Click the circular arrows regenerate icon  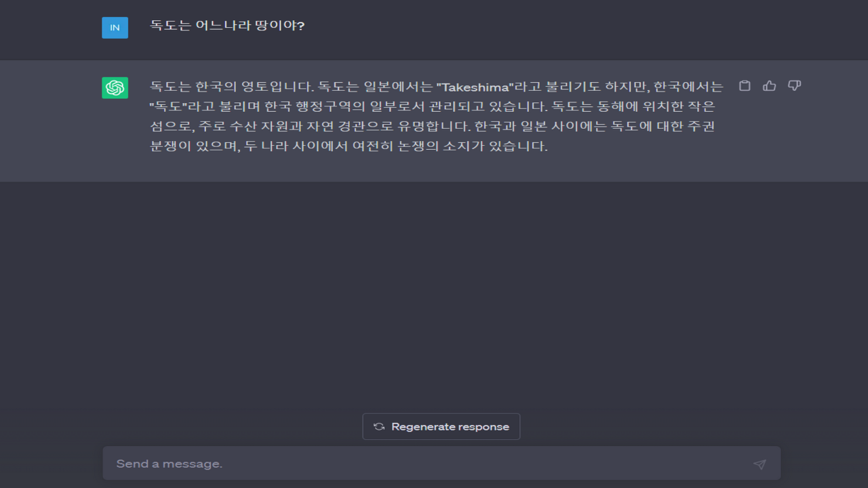tap(379, 427)
